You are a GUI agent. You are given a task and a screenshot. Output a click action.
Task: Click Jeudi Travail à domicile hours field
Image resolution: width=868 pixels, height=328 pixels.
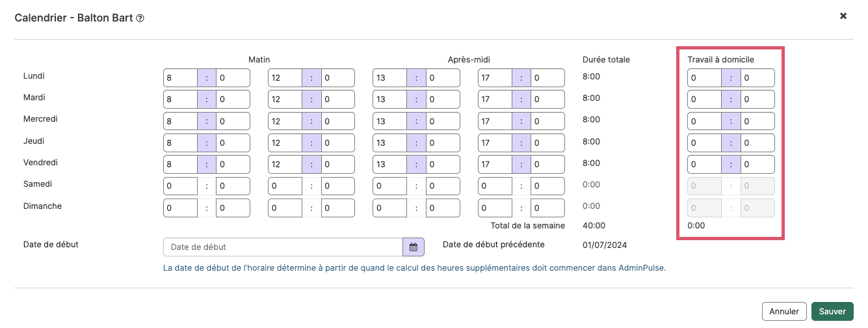click(x=704, y=143)
